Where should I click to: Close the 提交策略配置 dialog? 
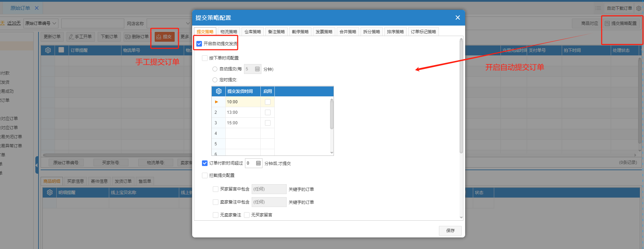tap(457, 18)
